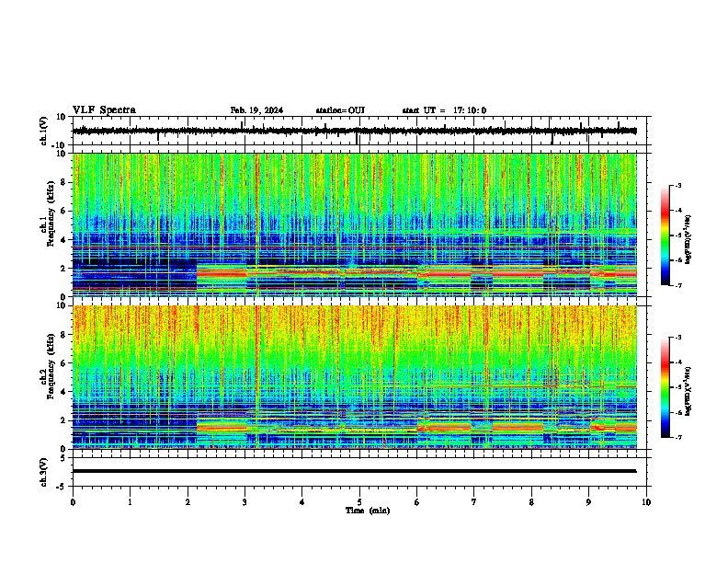
Task: Click the "8" kHz tick on ch.1 frequency axis
Action: click(64, 182)
